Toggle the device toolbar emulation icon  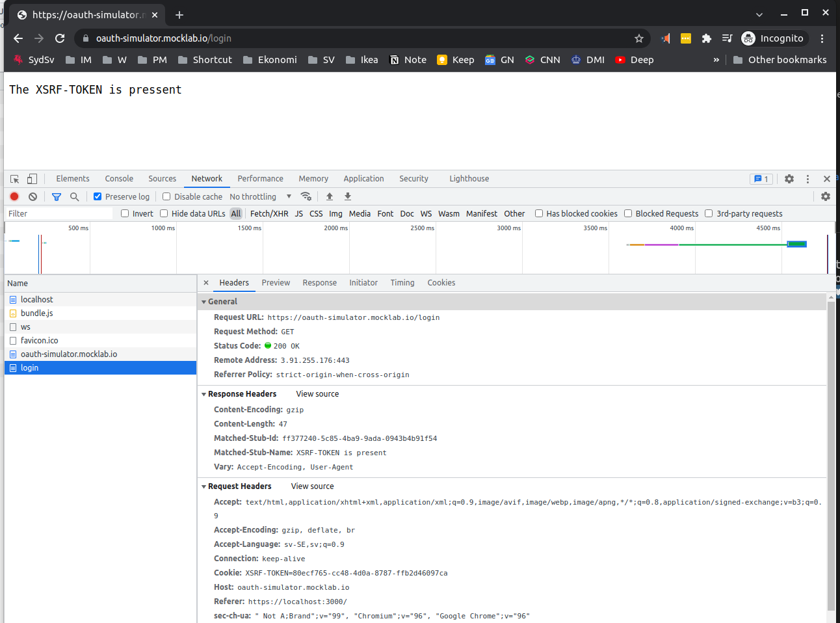click(x=31, y=178)
